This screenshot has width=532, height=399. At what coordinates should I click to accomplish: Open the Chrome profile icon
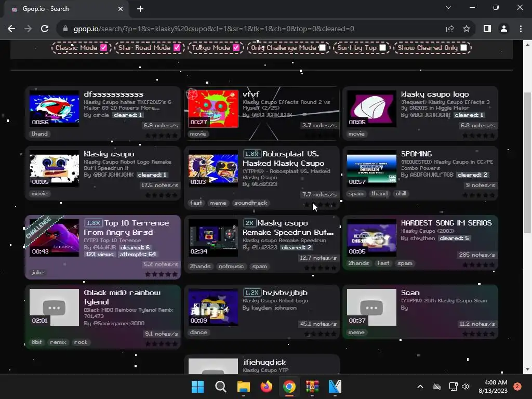pos(504,29)
